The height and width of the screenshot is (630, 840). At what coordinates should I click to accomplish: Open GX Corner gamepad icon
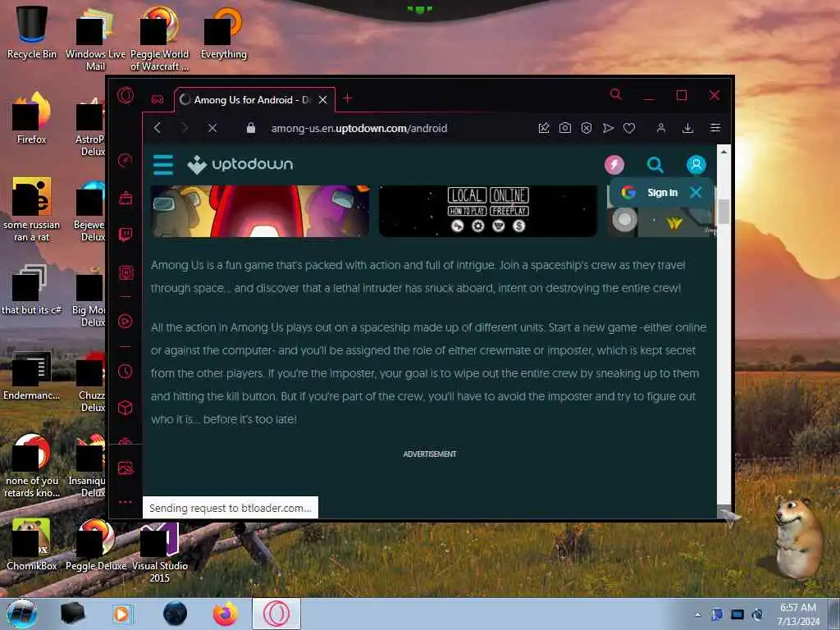157,99
